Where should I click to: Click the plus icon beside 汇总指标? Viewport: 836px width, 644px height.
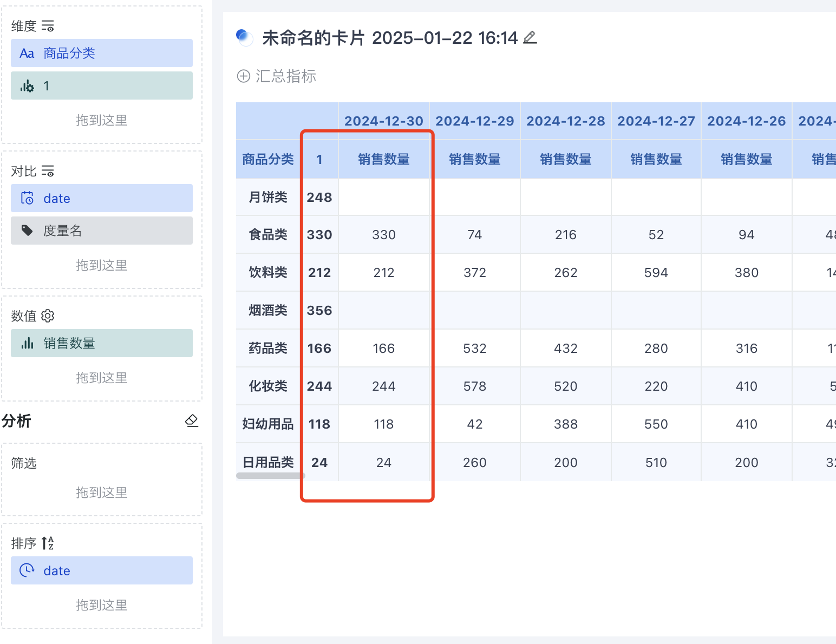244,76
